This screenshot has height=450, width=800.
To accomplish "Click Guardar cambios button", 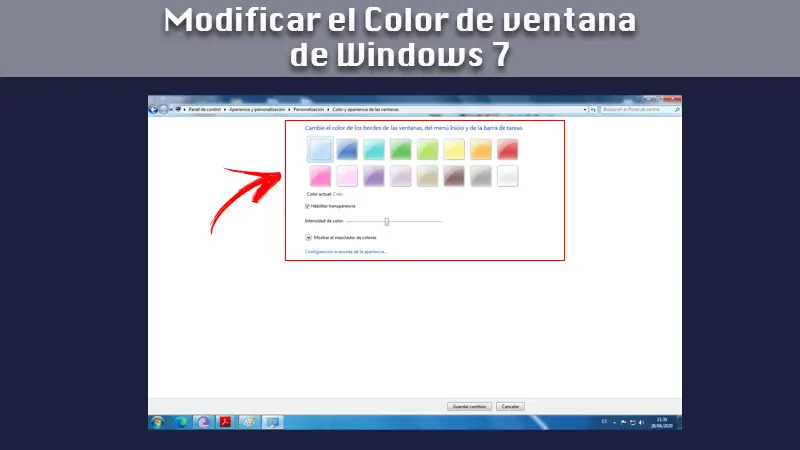I will tap(469, 407).
